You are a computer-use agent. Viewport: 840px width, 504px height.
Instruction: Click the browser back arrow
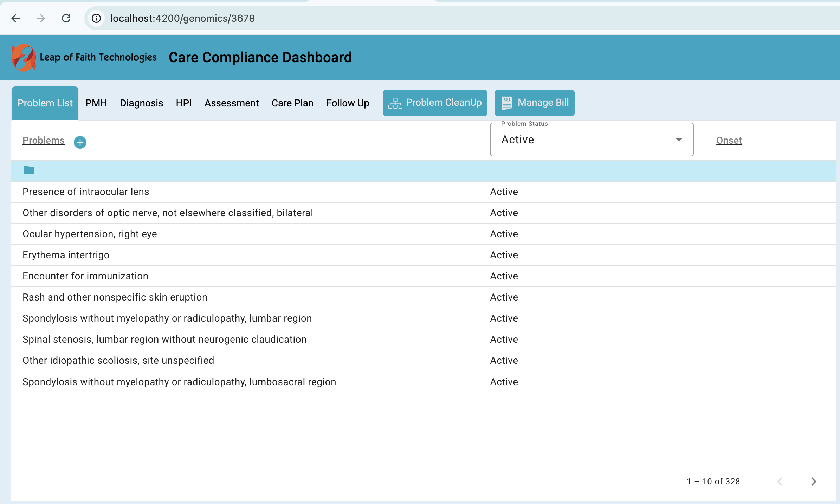pyautogui.click(x=16, y=18)
